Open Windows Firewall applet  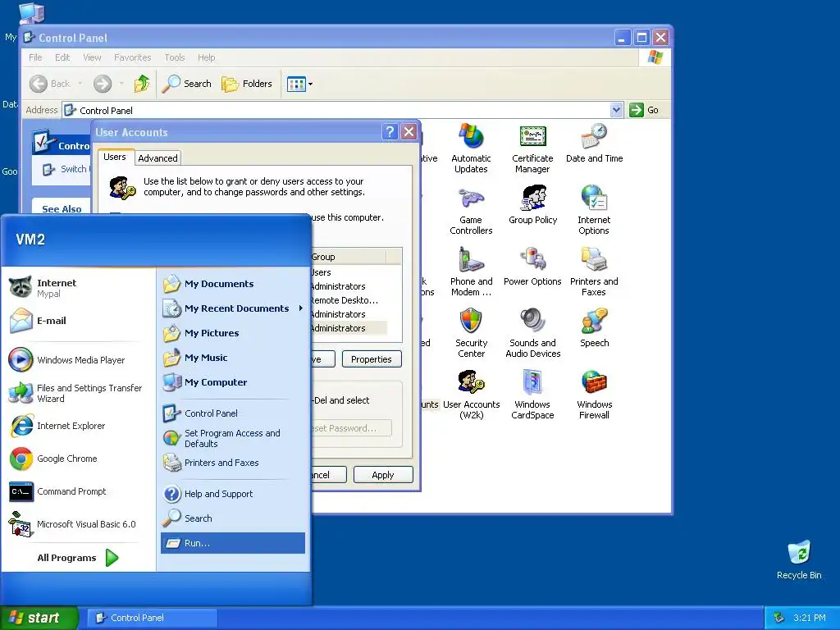594,395
